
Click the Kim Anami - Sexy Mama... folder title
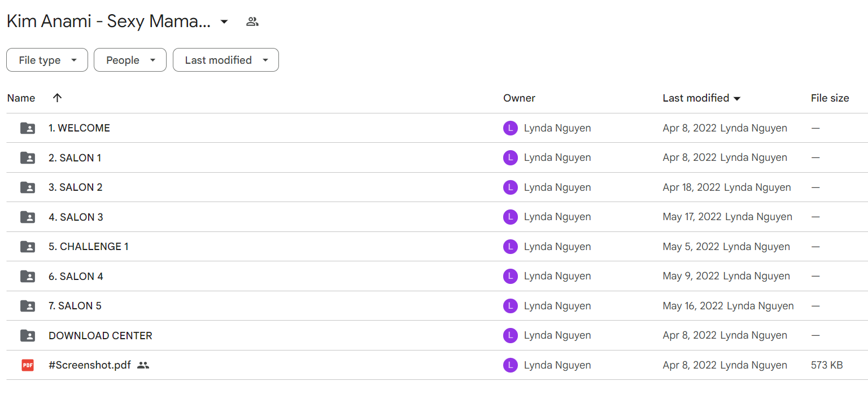[x=108, y=22]
